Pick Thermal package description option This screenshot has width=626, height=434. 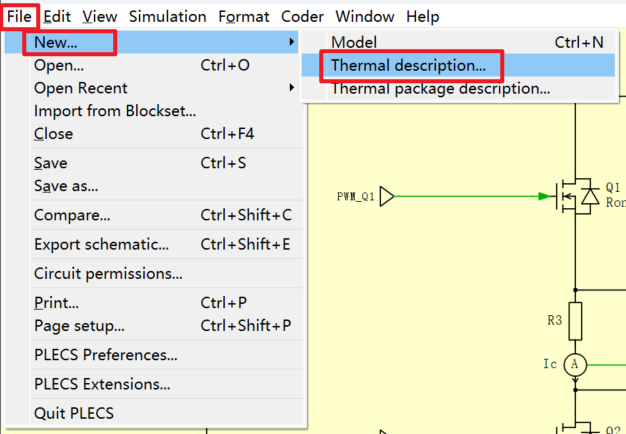click(440, 89)
